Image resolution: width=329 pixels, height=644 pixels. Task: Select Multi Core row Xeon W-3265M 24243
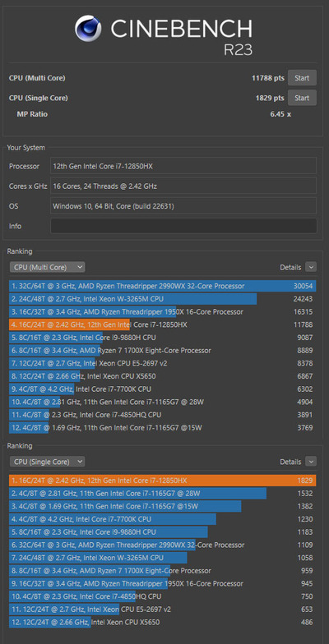point(163,299)
